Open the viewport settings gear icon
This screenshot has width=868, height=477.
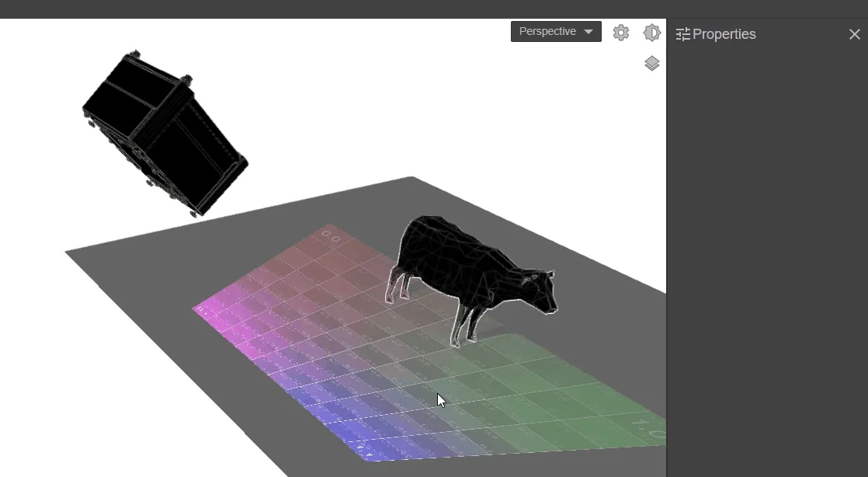click(x=621, y=32)
